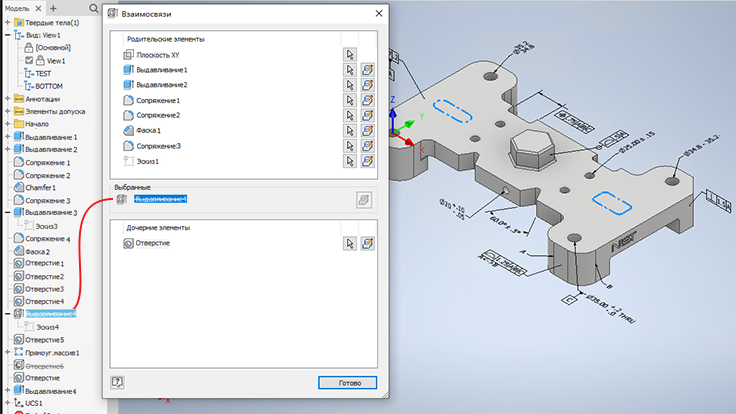The image size is (736, 414).
Task: Select Плоскость XY in parent elements
Action: pos(158,55)
